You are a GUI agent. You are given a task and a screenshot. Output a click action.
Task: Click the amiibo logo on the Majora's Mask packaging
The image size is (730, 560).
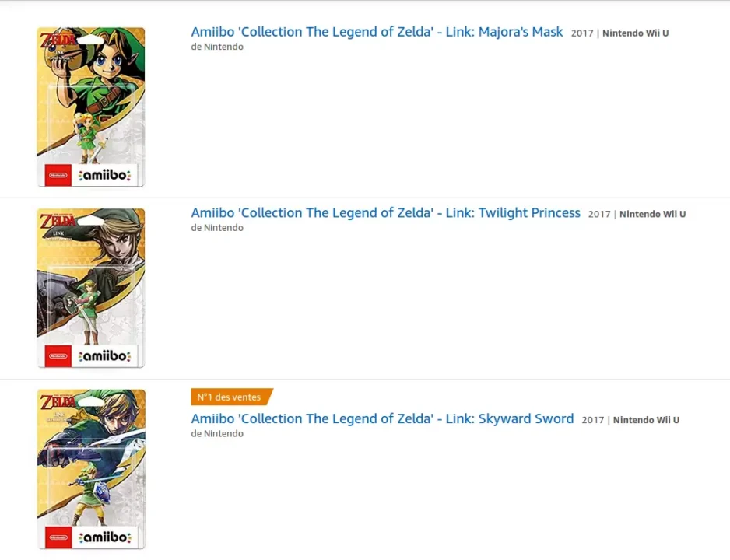pos(106,176)
